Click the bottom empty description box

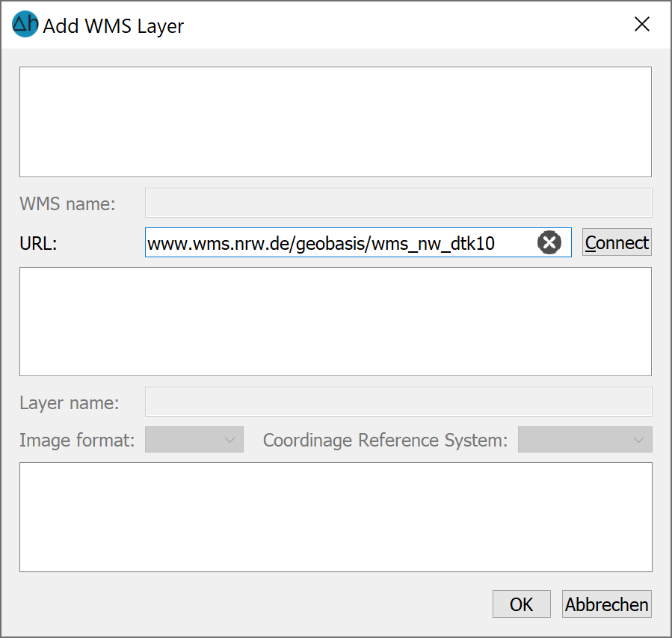click(336, 517)
